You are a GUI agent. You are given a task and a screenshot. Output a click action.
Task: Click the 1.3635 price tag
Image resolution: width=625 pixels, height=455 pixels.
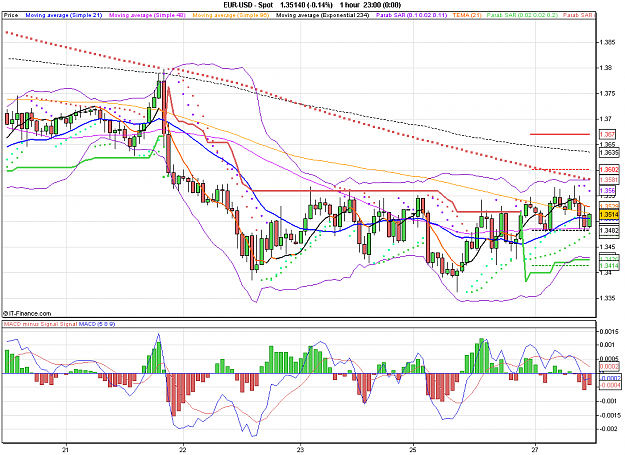coord(609,153)
